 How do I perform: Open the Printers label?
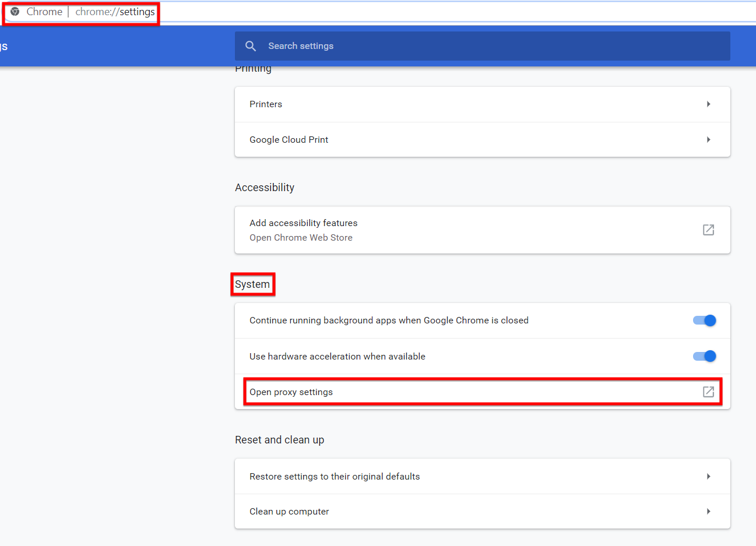[266, 104]
